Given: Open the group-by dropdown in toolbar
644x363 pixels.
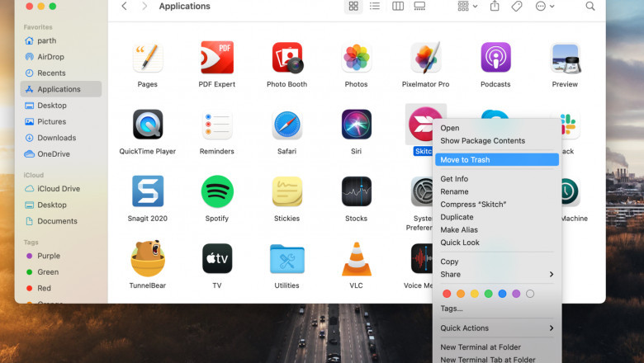Looking at the screenshot, I should point(466,7).
